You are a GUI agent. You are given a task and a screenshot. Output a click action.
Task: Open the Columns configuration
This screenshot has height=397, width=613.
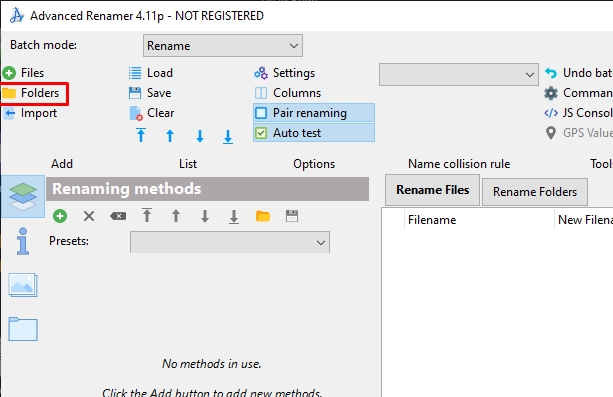tap(288, 93)
